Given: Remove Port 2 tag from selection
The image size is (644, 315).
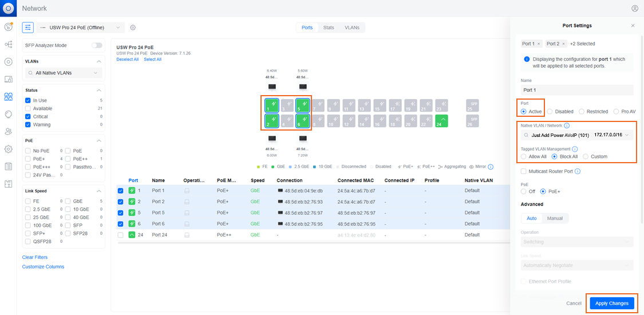Looking at the screenshot, I should tap(563, 44).
